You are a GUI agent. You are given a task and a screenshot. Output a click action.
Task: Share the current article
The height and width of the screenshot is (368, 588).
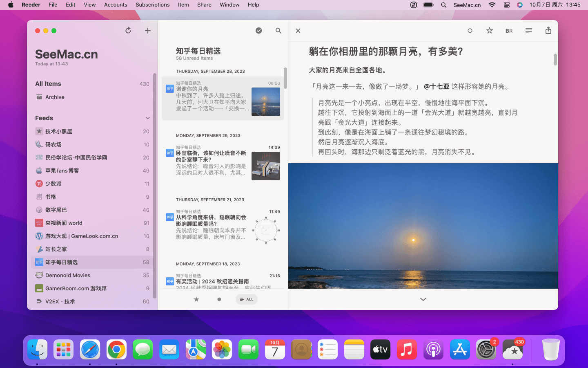click(x=548, y=31)
